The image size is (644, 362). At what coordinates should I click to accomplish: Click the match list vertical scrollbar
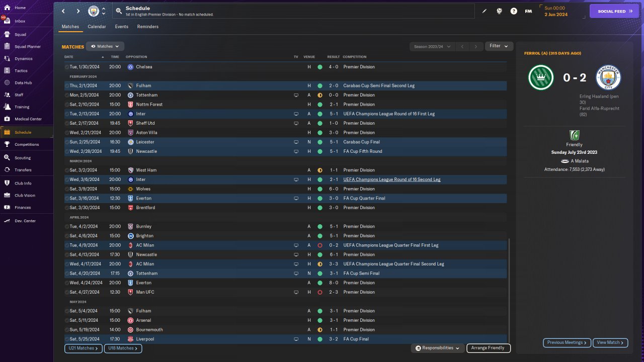(509, 290)
